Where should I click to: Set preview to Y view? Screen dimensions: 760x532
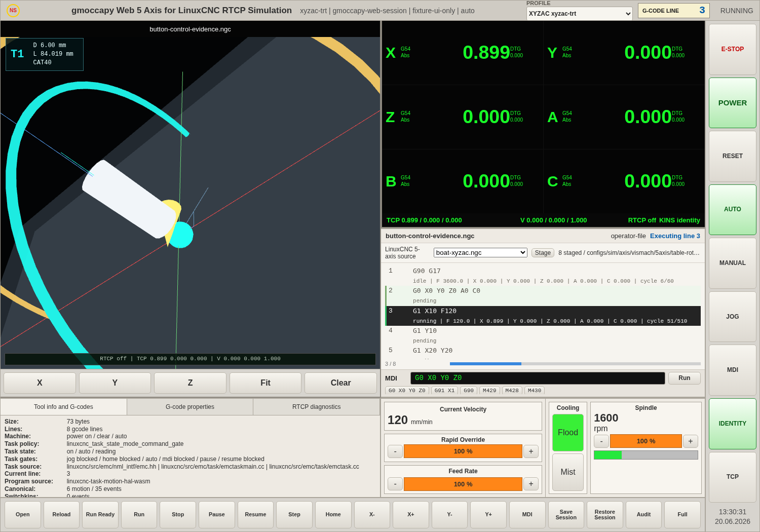[115, 383]
